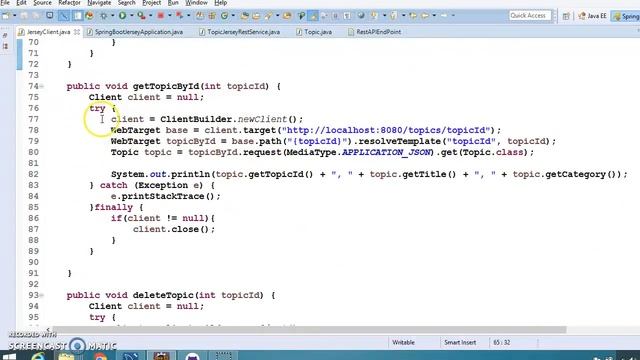Open Internet Explorer from the taskbar
This screenshot has width=640, height=360.
coord(38,356)
